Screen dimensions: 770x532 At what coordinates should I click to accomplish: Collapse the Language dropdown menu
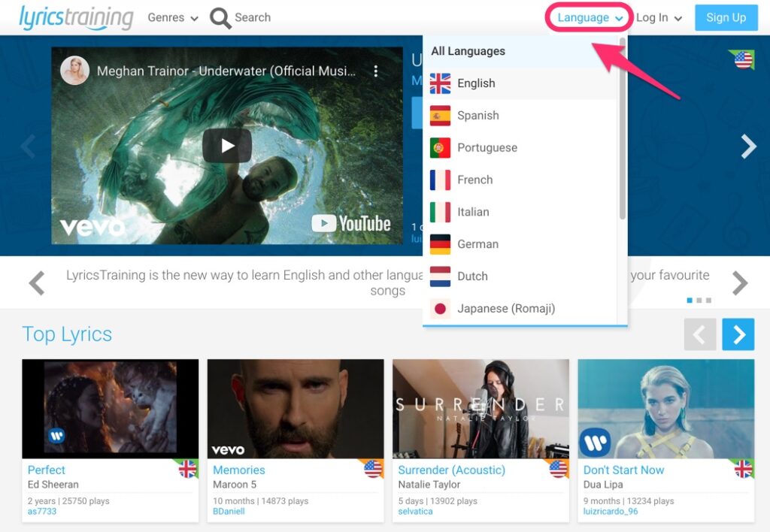click(590, 17)
